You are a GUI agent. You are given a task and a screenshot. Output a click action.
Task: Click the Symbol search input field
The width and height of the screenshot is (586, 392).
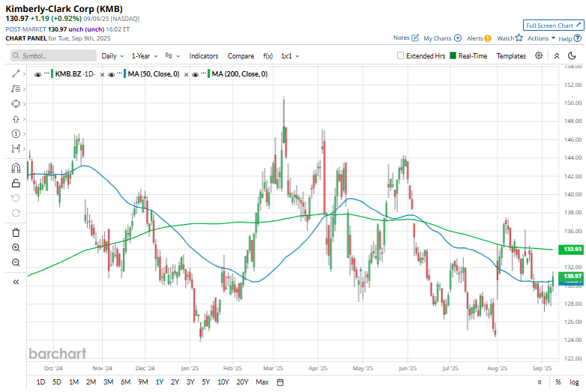click(53, 55)
